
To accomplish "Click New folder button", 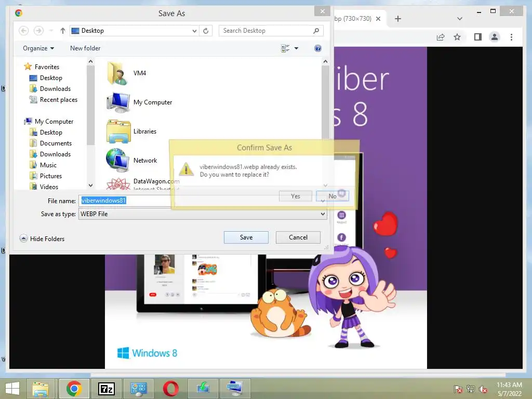I will pos(85,48).
